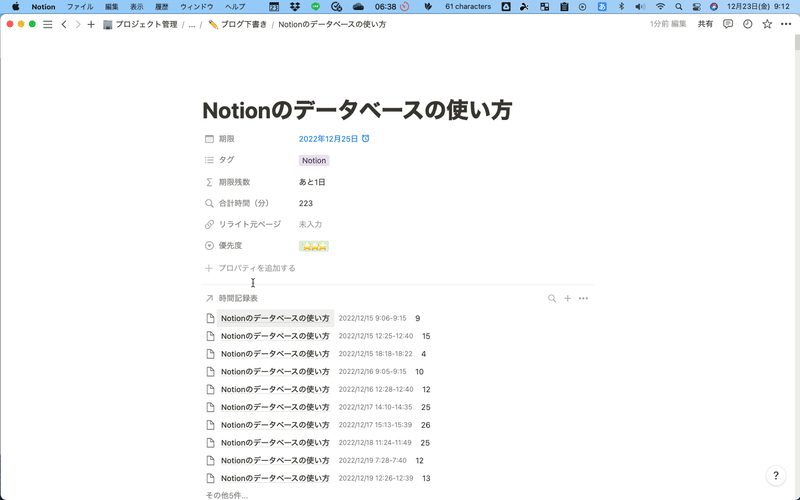Add entry to 時間記録表 plus icon
The image size is (800, 500).
[567, 298]
